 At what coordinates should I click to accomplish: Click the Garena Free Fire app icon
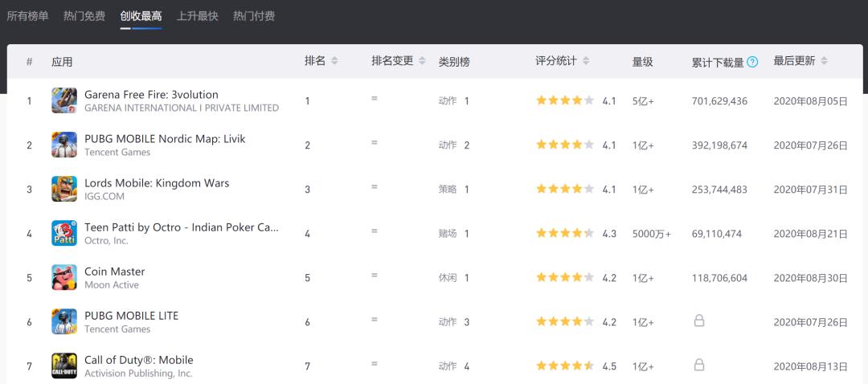click(x=64, y=100)
